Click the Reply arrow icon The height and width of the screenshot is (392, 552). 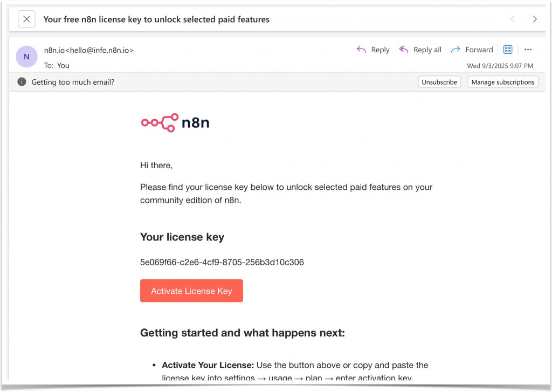[362, 50]
